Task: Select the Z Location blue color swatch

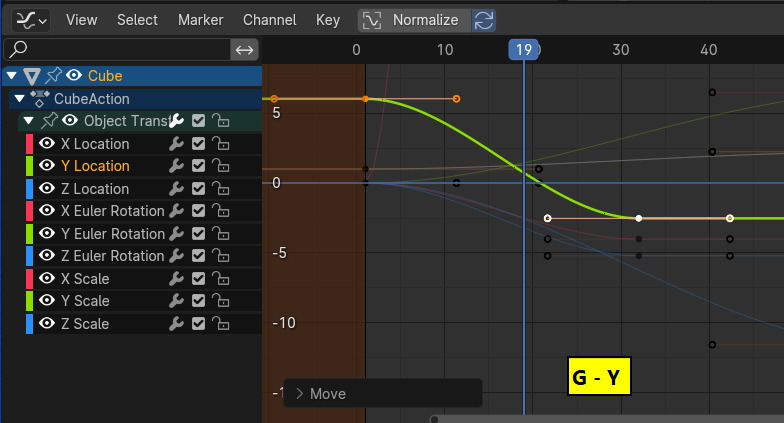Action: [30, 189]
